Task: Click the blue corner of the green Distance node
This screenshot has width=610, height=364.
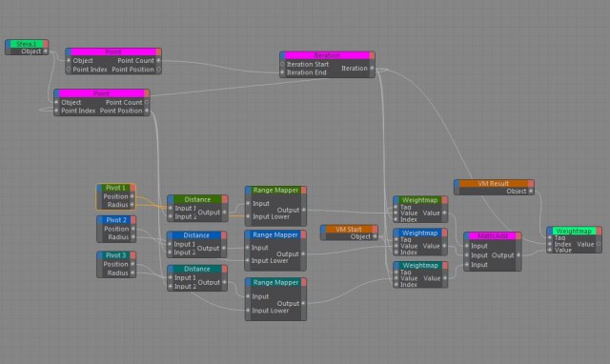Action: (x=171, y=199)
